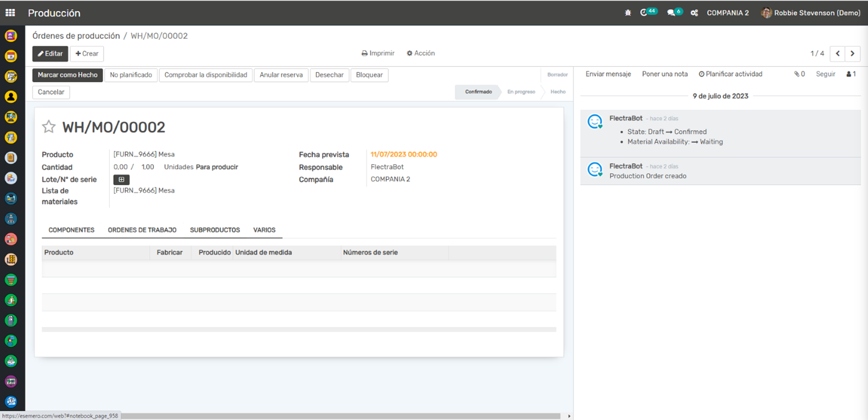Toggle the favorite star next to WH/MO/00002
Viewport: 868px width, 420px height.
[49, 127]
